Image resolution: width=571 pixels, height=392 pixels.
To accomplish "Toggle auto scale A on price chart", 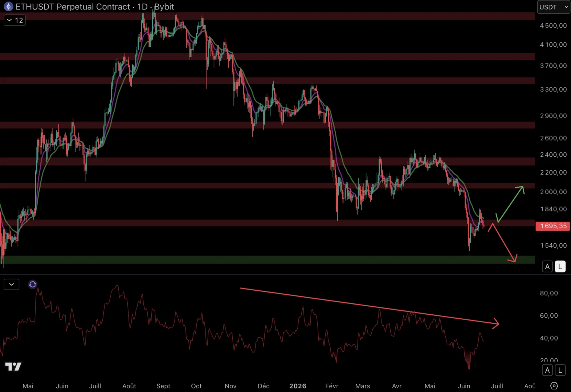I will pyautogui.click(x=547, y=267).
